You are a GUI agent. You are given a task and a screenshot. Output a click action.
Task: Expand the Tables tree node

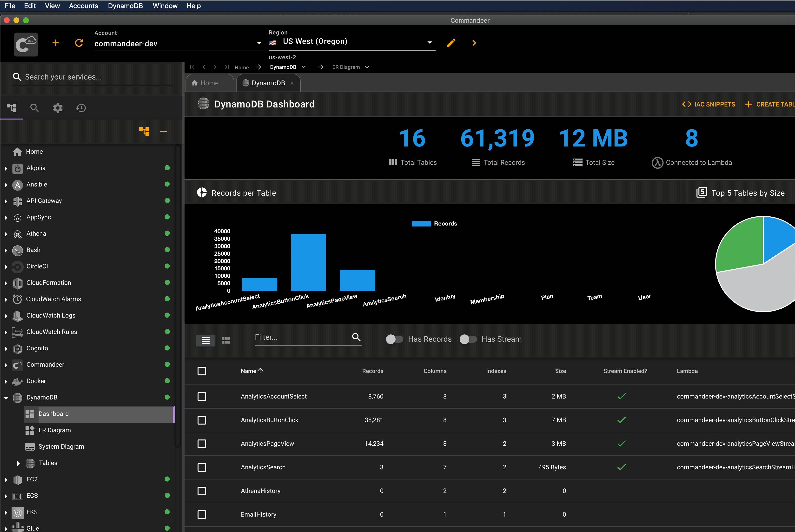tap(18, 464)
